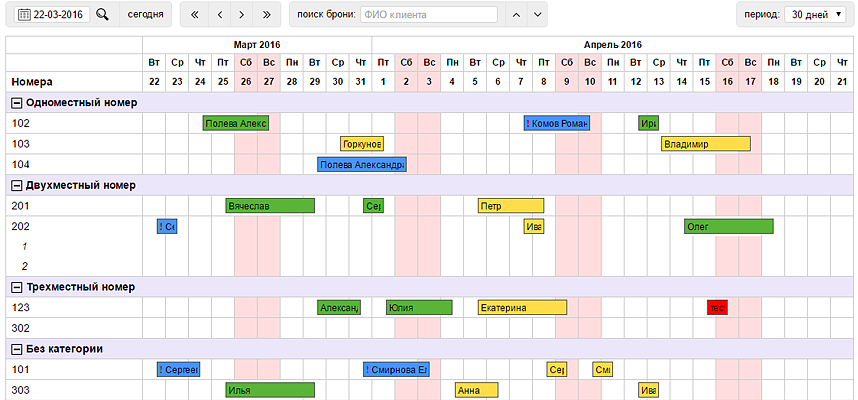Focus the ФИО клиента search field
The image size is (858, 400).
tap(429, 15)
